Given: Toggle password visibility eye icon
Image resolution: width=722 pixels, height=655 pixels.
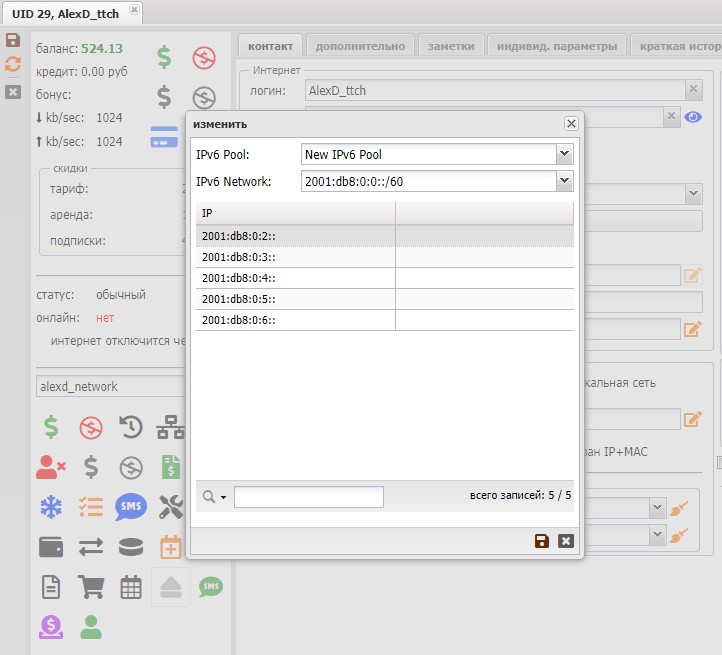Looking at the screenshot, I should pos(693,117).
